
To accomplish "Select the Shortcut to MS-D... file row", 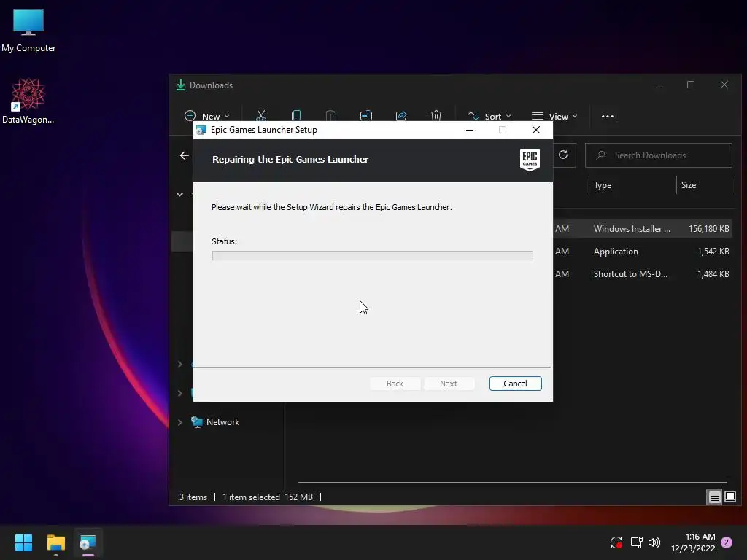I will (x=642, y=274).
